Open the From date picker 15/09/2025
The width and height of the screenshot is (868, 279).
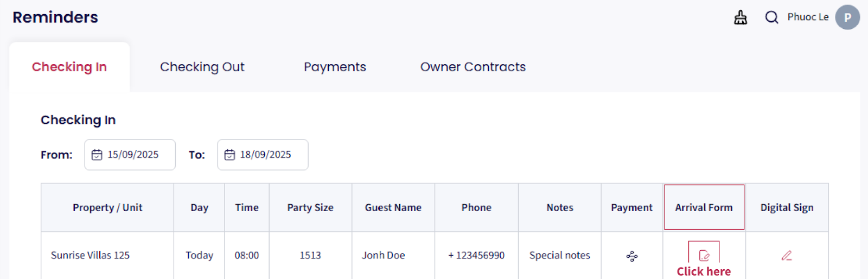(x=133, y=155)
